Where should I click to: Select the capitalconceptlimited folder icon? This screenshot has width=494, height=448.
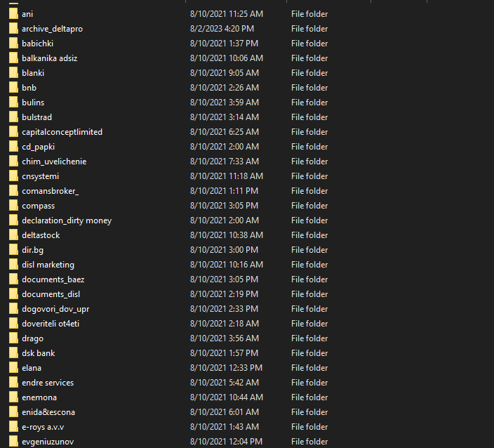[13, 132]
